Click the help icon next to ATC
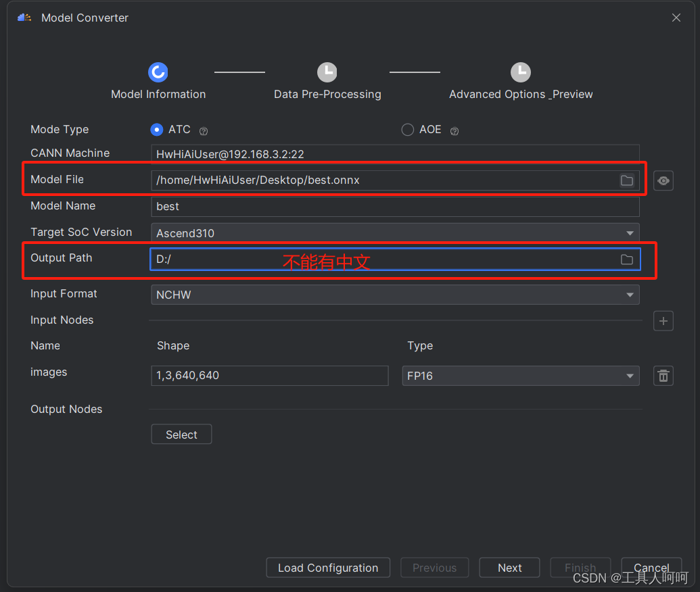Image resolution: width=700 pixels, height=592 pixels. [x=204, y=131]
